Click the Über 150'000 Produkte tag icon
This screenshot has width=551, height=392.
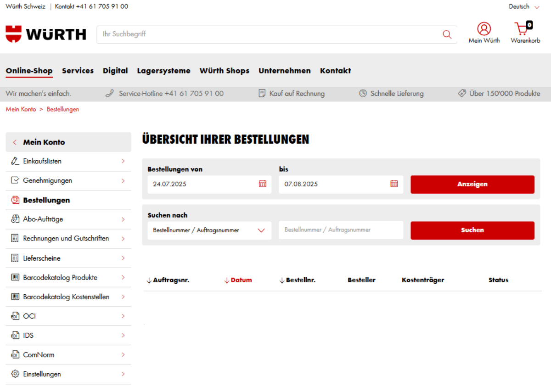point(462,94)
